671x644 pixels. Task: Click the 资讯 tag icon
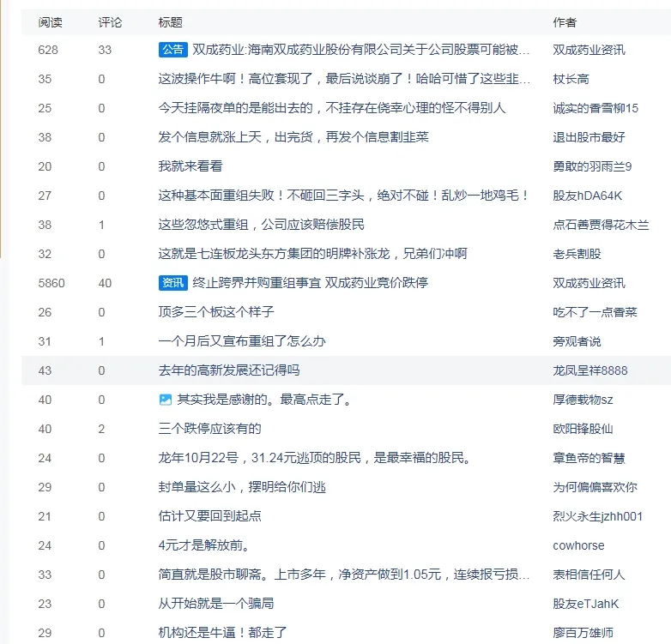point(172,283)
